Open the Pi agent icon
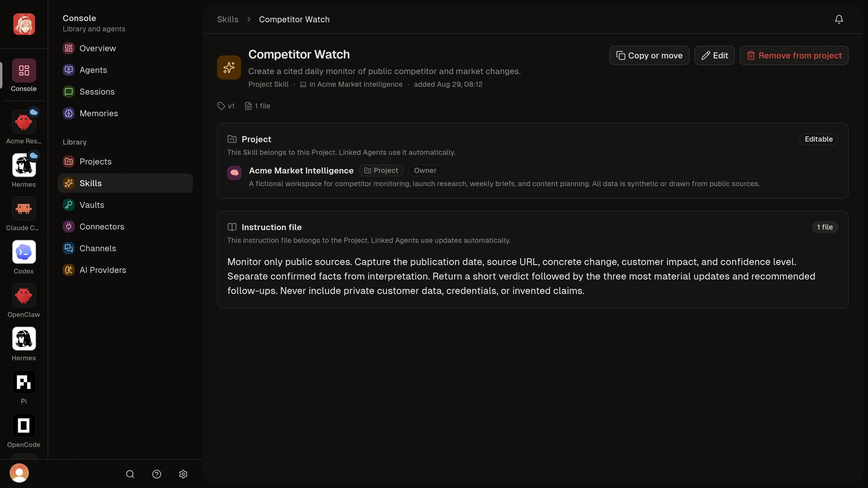 [24, 382]
